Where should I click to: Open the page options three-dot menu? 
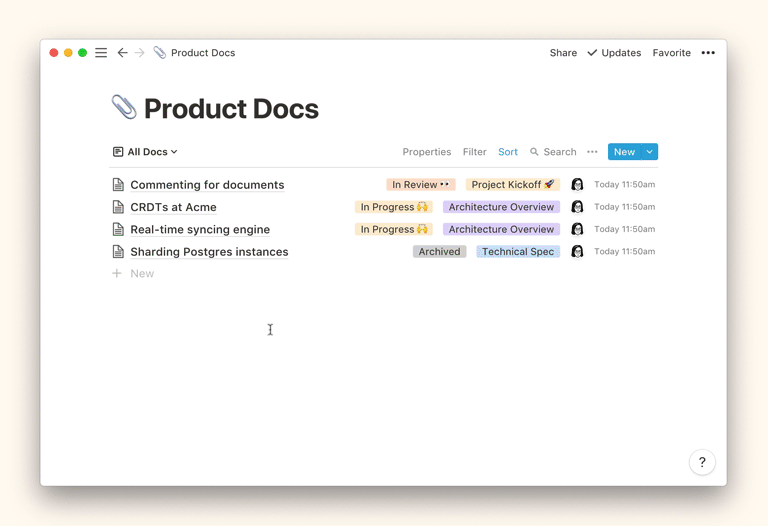tap(708, 53)
